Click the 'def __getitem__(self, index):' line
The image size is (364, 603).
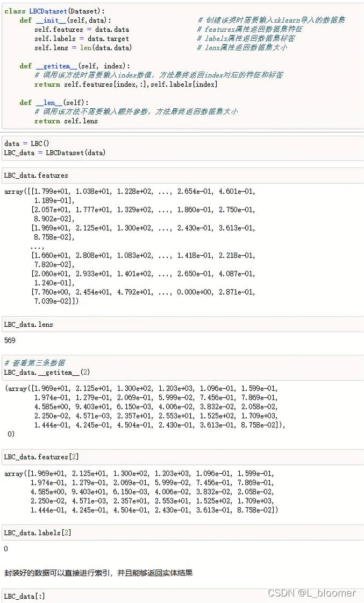75,66
